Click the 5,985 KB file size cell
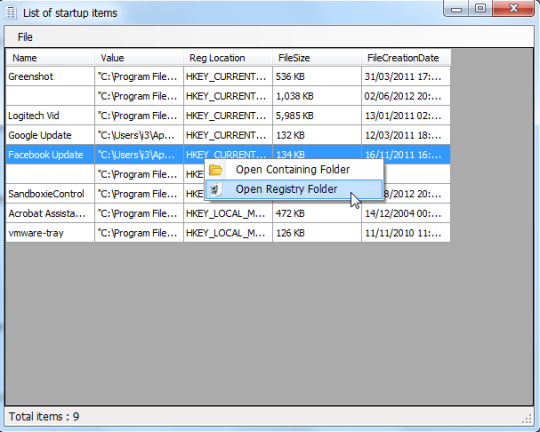 point(316,115)
